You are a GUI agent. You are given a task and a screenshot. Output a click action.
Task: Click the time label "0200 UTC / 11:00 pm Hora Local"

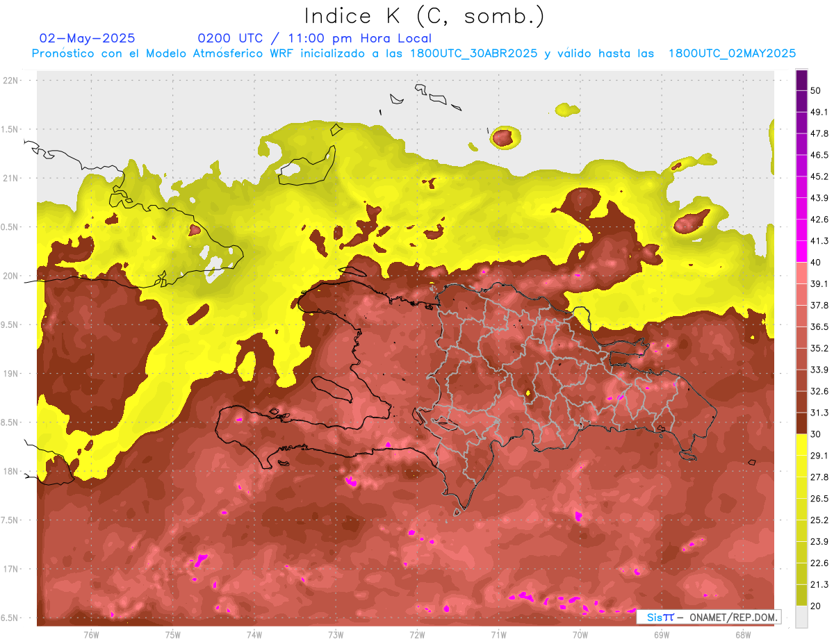pyautogui.click(x=315, y=38)
